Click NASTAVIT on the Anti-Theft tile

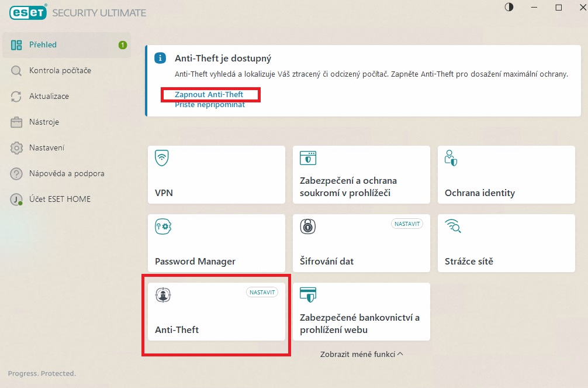point(262,292)
